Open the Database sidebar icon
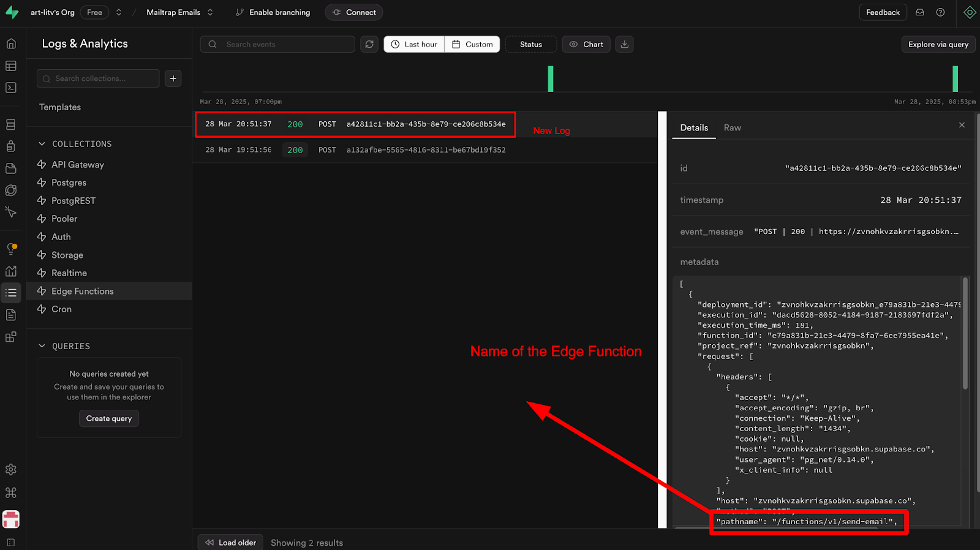 [x=11, y=124]
